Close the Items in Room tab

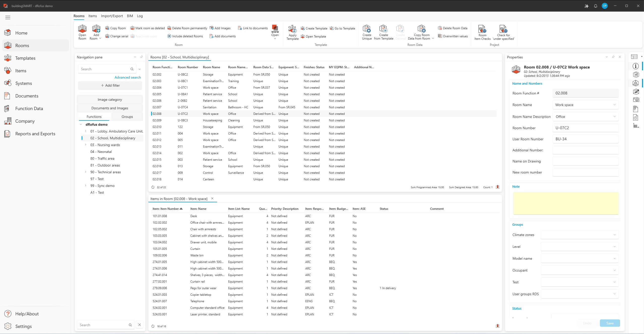pos(212,198)
